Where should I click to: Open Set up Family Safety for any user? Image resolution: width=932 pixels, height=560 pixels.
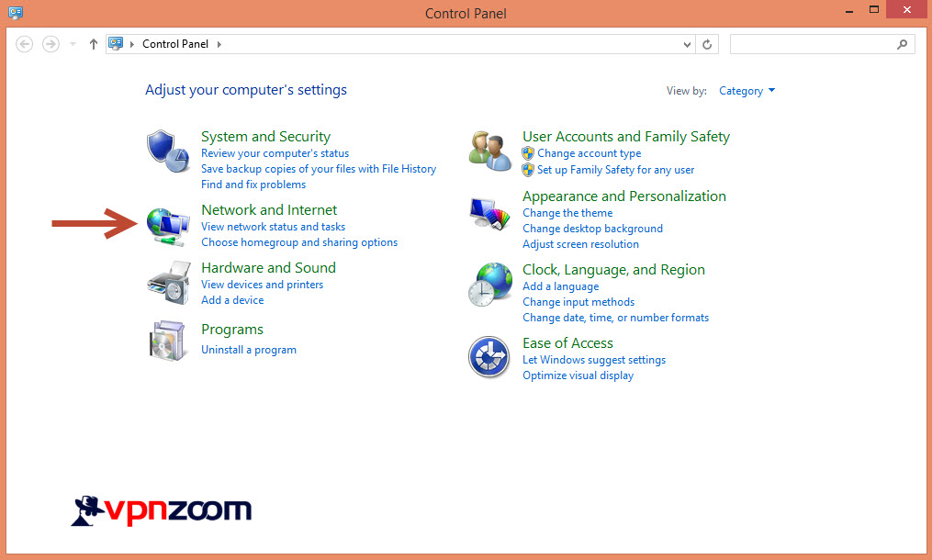coord(616,170)
